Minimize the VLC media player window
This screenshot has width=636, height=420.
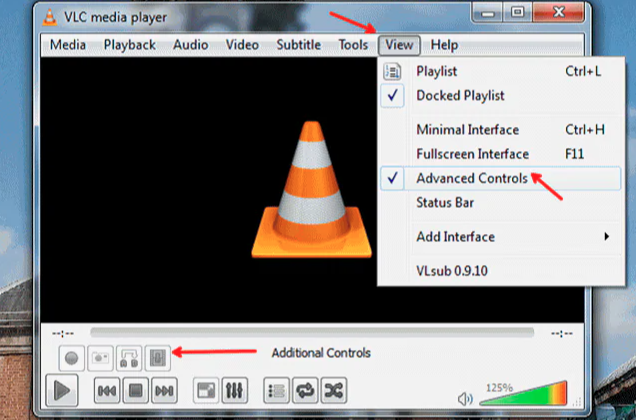(x=488, y=13)
